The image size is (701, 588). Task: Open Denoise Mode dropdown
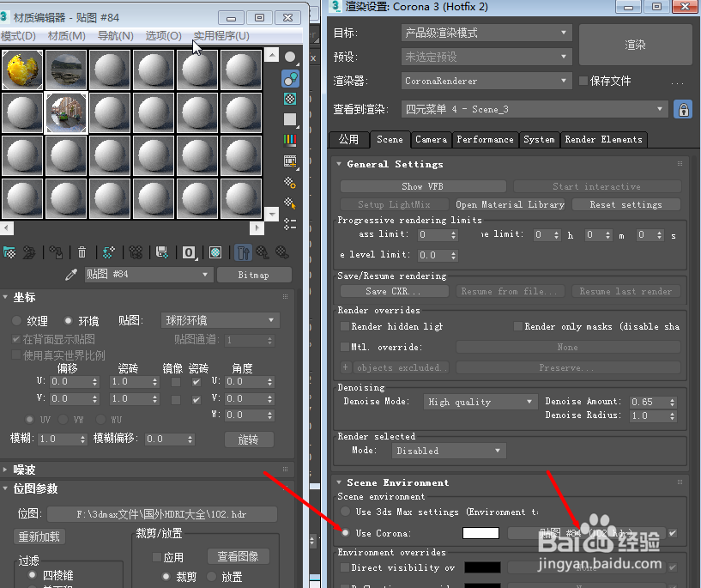click(480, 402)
